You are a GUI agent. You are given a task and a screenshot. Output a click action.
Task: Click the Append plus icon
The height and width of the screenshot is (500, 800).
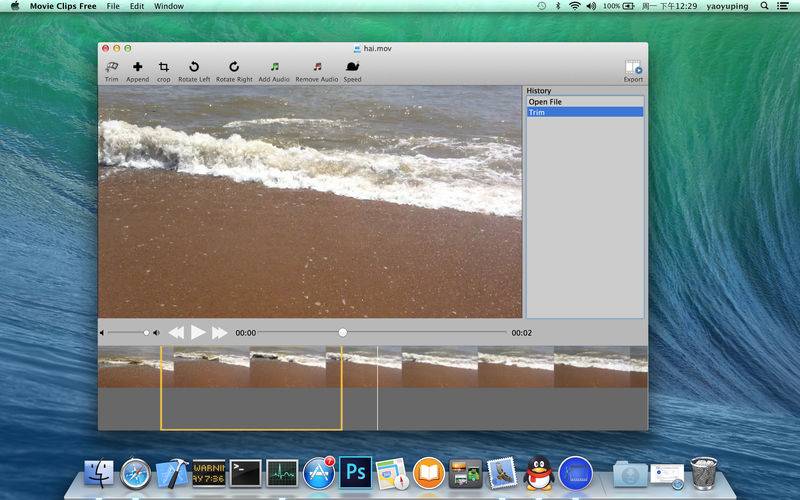138,67
